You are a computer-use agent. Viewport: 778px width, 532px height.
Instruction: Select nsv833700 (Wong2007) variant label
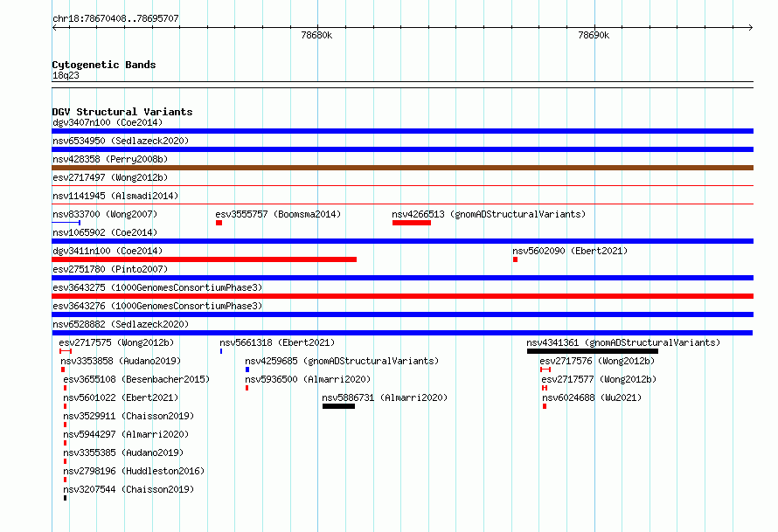pyautogui.click(x=105, y=214)
